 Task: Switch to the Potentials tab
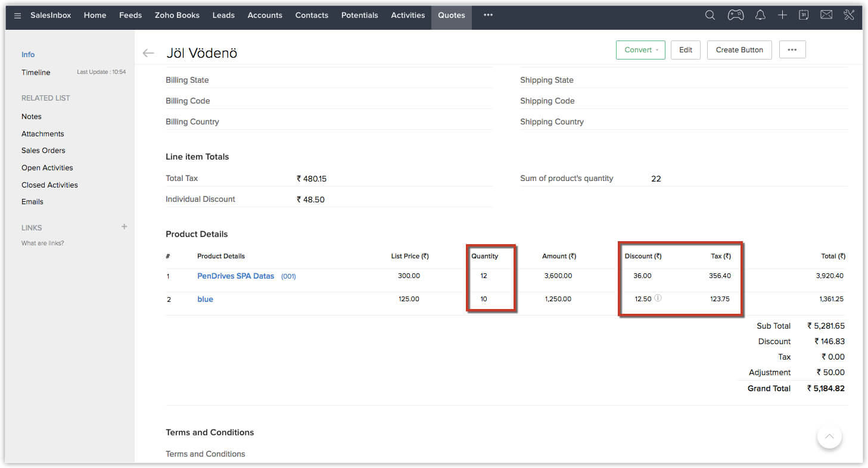[x=359, y=15]
